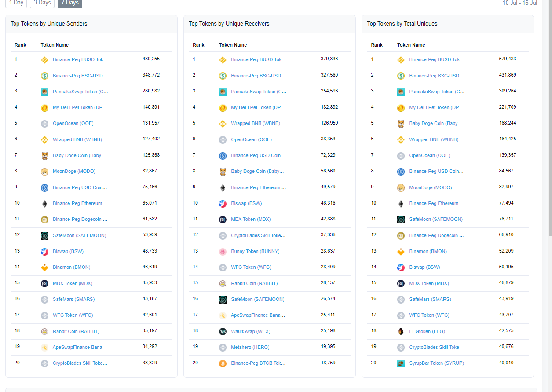Open MDX Token (MDX) in Total Uniques
This screenshot has height=392, width=552.
[x=429, y=283]
